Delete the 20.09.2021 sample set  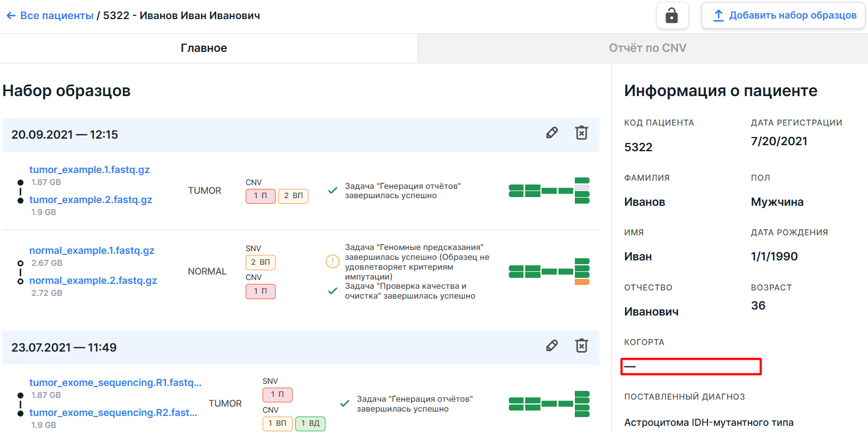tap(581, 133)
